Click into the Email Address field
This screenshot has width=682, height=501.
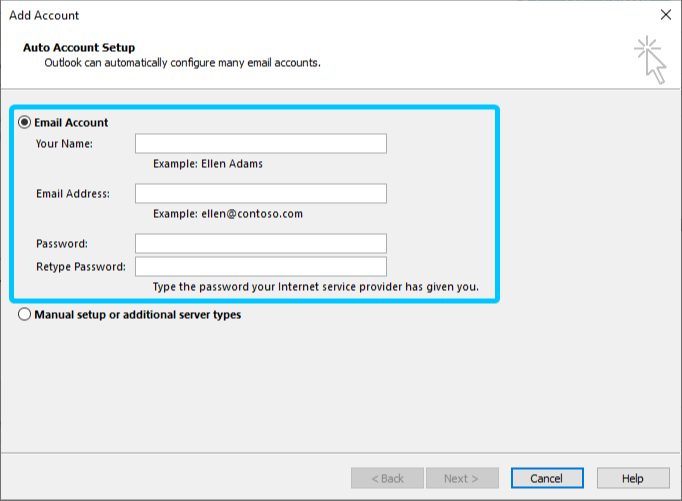coord(261,194)
